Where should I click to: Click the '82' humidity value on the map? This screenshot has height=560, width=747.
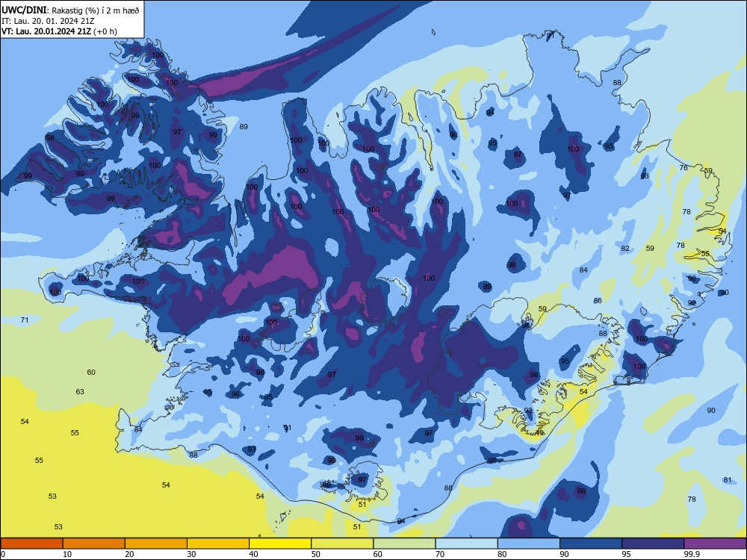pos(625,249)
